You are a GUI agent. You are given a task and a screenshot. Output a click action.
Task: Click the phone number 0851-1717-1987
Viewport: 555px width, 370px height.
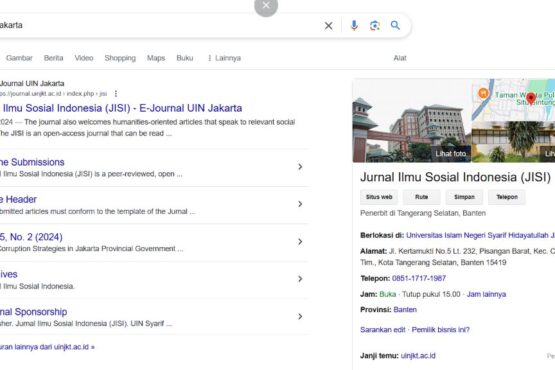pyautogui.click(x=419, y=278)
